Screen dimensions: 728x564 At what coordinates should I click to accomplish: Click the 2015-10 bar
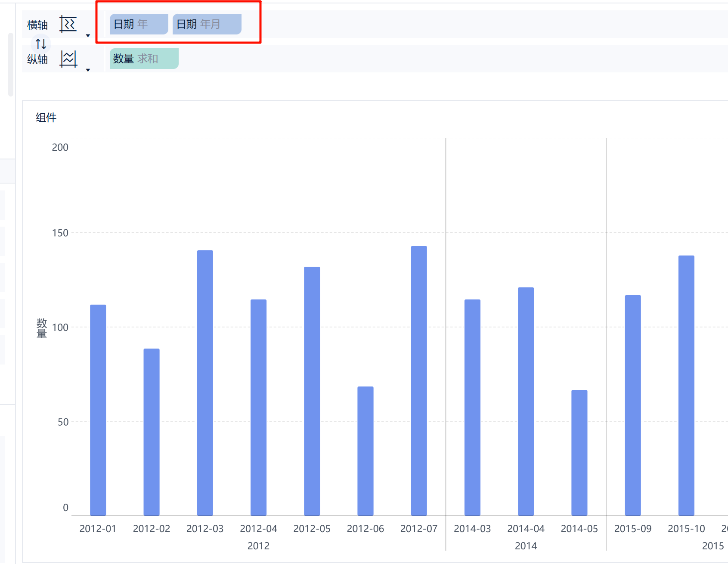tap(686, 386)
